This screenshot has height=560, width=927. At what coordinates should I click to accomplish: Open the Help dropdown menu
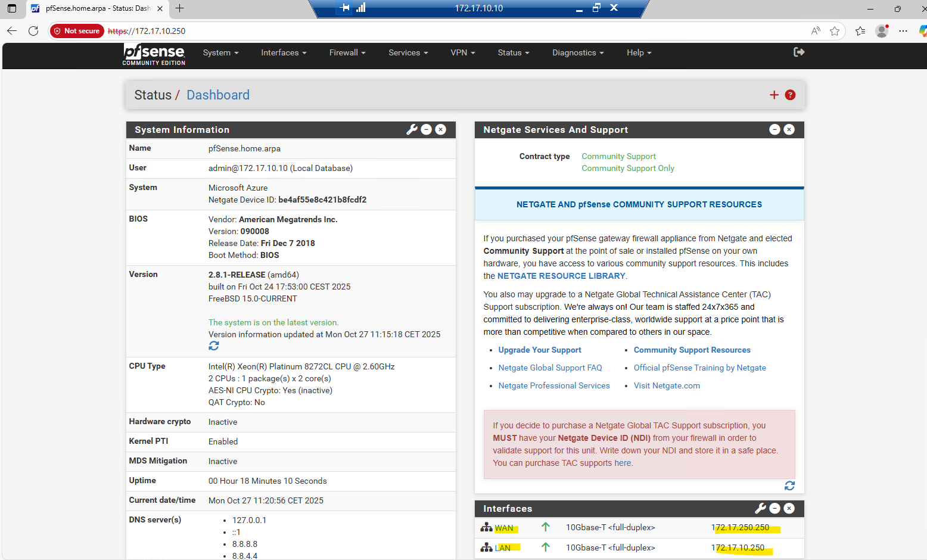click(x=639, y=52)
